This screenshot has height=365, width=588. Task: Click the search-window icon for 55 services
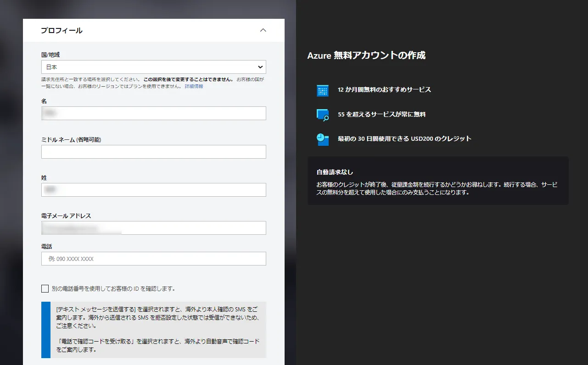point(323,115)
